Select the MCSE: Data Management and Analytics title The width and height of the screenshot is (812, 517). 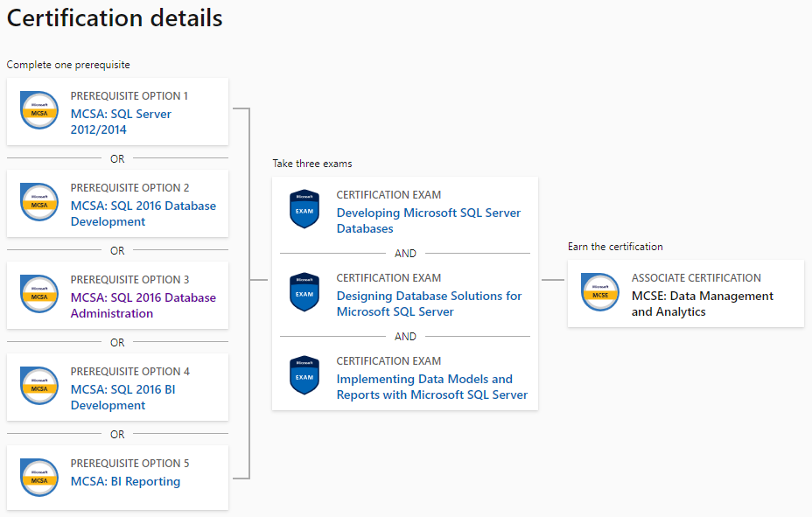tap(703, 304)
